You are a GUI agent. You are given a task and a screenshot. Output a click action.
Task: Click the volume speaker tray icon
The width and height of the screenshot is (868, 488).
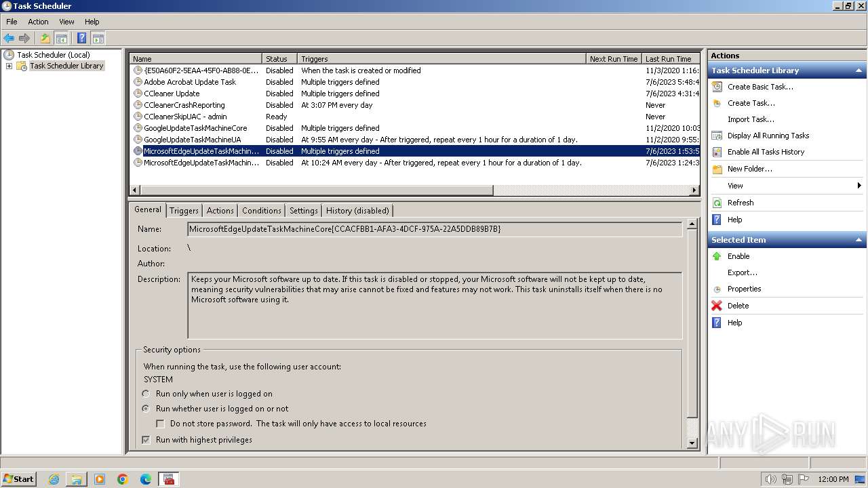[x=770, y=479]
